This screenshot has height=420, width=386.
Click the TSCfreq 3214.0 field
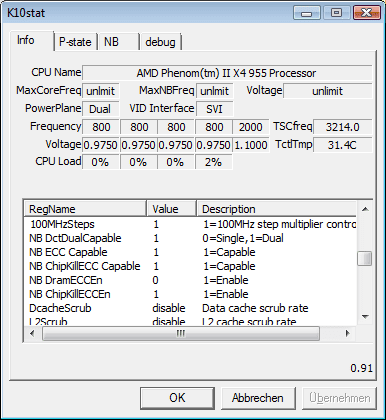point(343,127)
